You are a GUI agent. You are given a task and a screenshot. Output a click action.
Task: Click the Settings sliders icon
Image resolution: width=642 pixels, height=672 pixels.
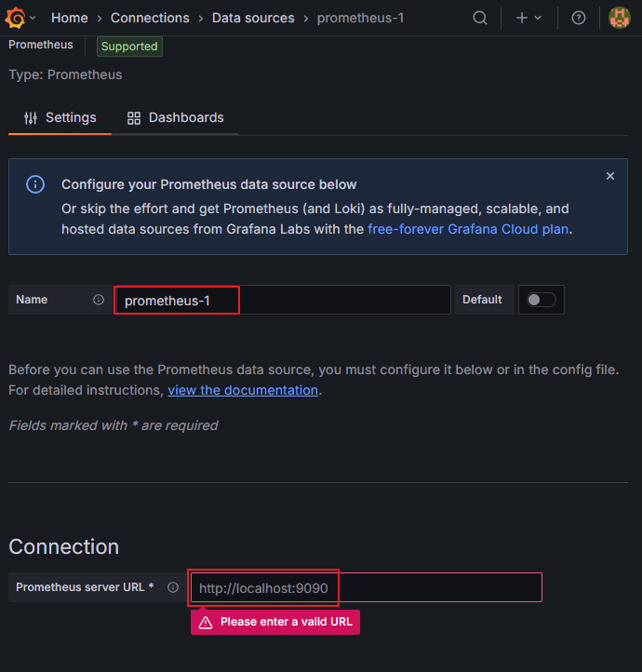point(31,118)
